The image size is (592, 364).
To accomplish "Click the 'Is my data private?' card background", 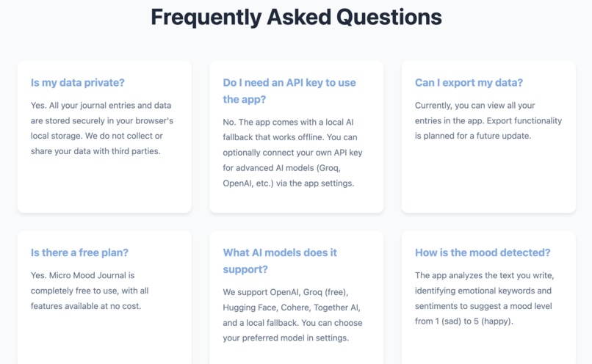I will tap(104, 185).
